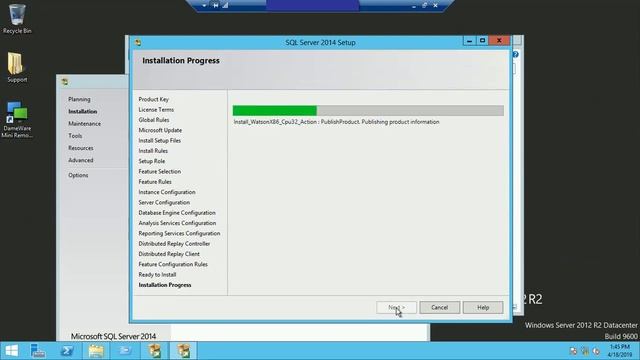Click Analysis Services Configuration step
640x360 pixels.
(177, 223)
